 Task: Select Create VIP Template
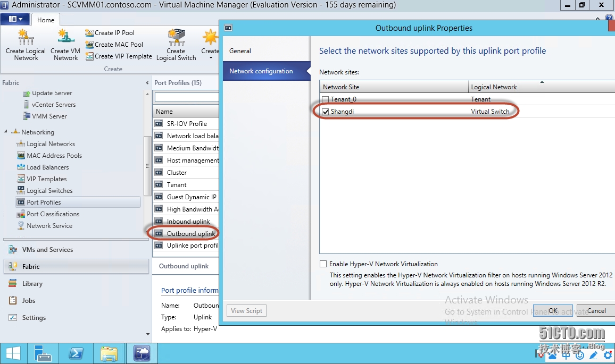[119, 56]
